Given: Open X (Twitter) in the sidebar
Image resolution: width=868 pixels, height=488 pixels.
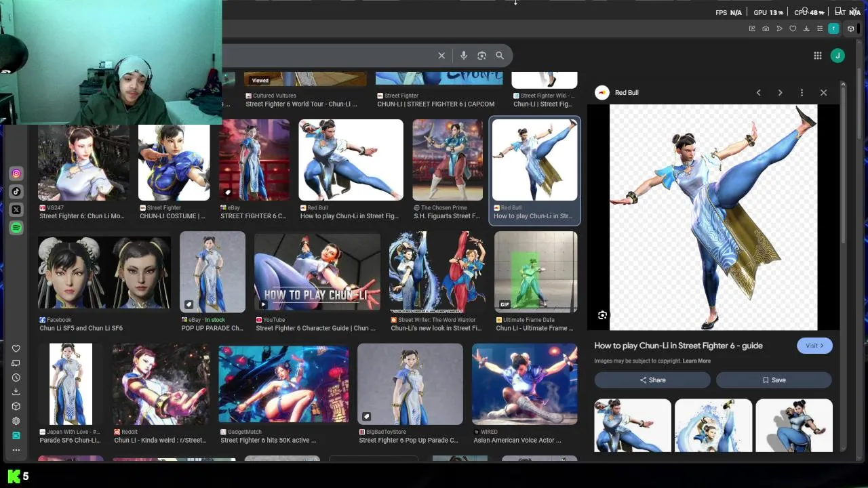Looking at the screenshot, I should pyautogui.click(x=16, y=210).
